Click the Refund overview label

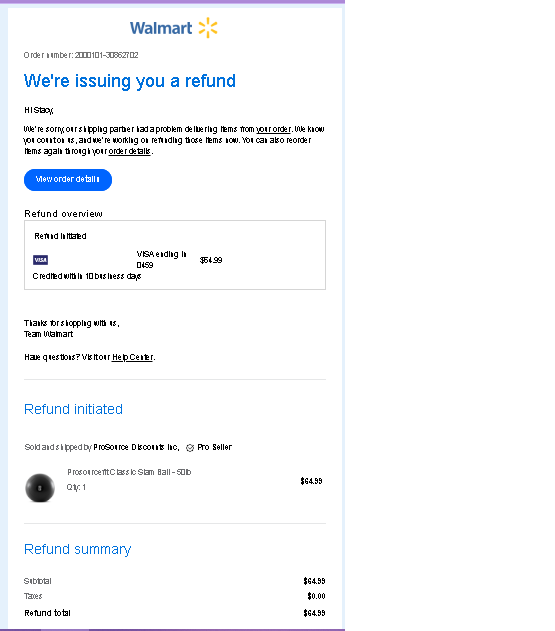pyautogui.click(x=63, y=214)
